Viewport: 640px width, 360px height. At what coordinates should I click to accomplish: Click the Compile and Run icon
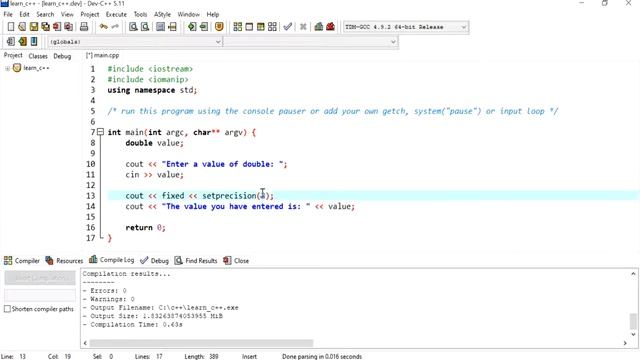[x=260, y=27]
